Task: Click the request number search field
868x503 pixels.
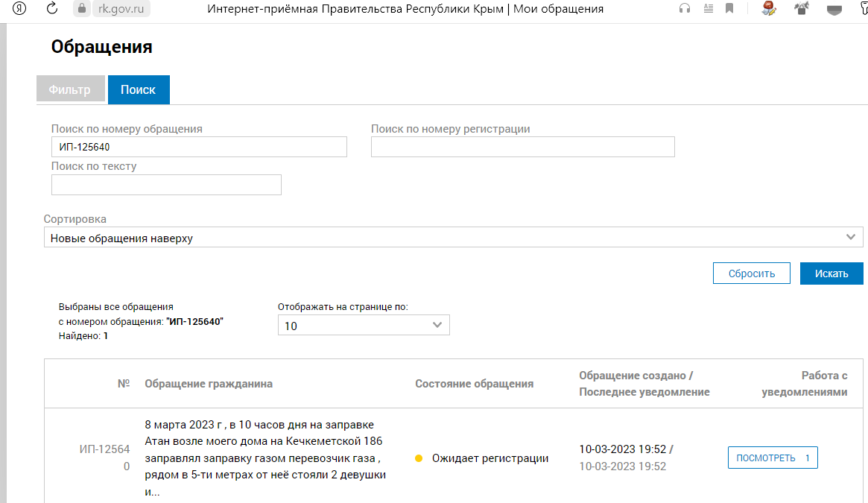Action: (199, 147)
